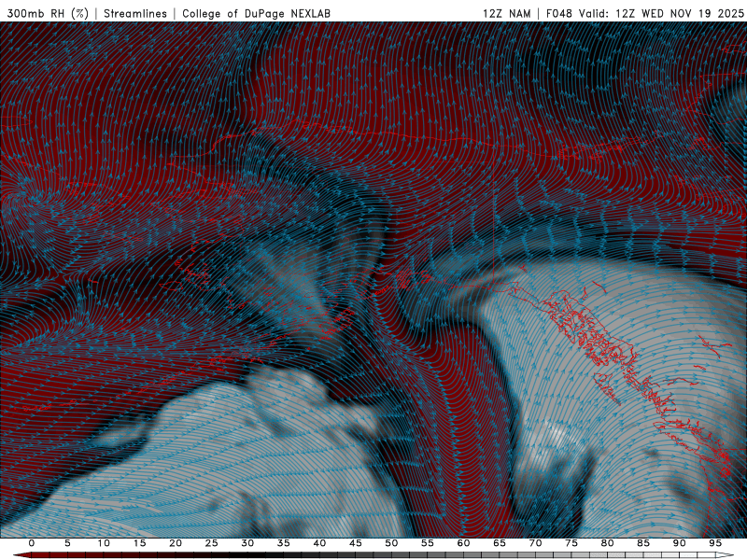Click the '75' color scale label

pos(571,543)
